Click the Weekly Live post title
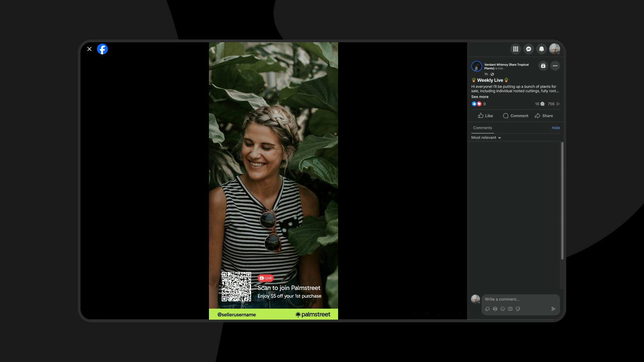 490,80
